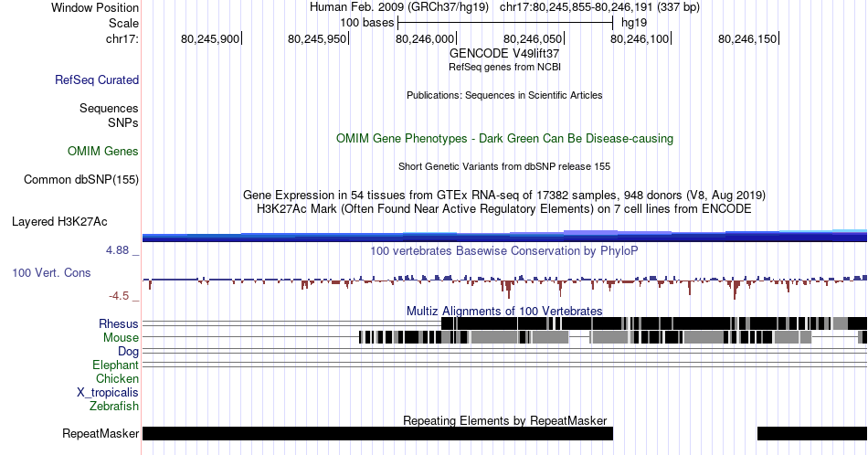Click the 80,246,000 ruler position
This screenshot has height=455, width=868.
point(425,38)
